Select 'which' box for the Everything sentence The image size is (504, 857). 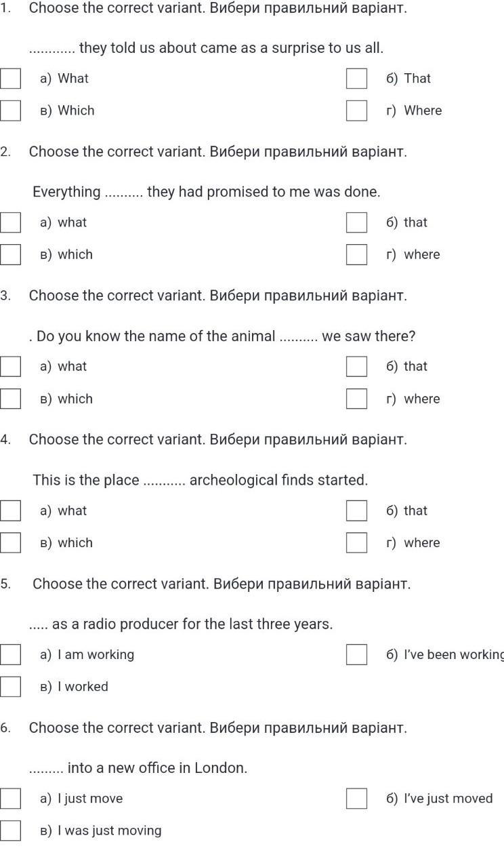click(10, 254)
